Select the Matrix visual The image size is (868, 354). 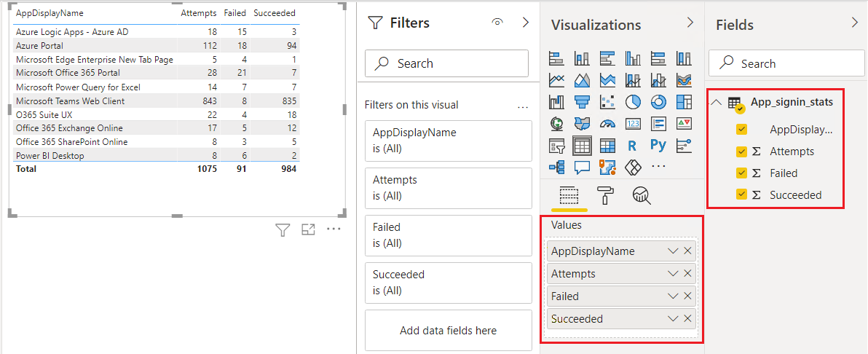(607, 145)
